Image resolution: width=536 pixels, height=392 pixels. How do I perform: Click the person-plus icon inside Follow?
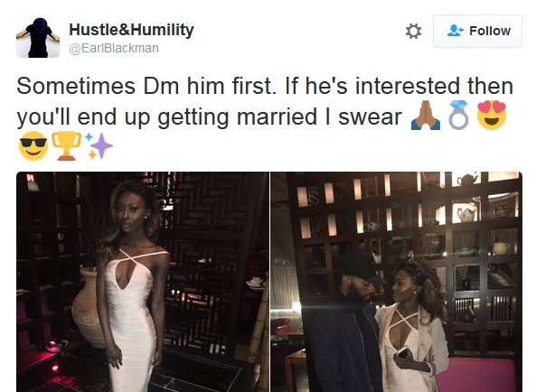pyautogui.click(x=456, y=31)
